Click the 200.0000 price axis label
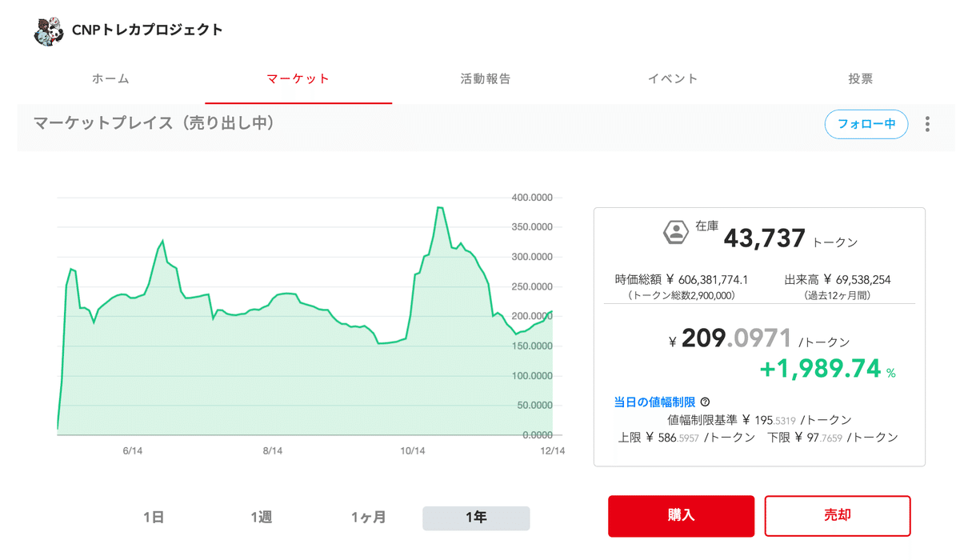The height and width of the screenshot is (560, 960). 532,316
